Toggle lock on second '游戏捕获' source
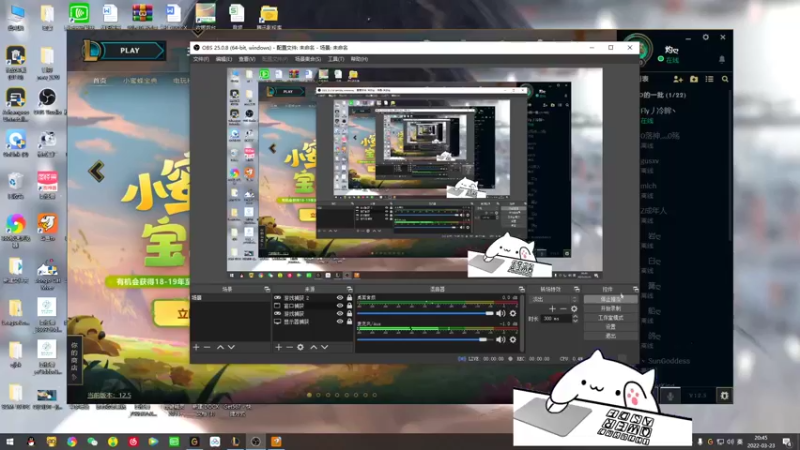Image resolution: width=800 pixels, height=450 pixels. coord(349,314)
